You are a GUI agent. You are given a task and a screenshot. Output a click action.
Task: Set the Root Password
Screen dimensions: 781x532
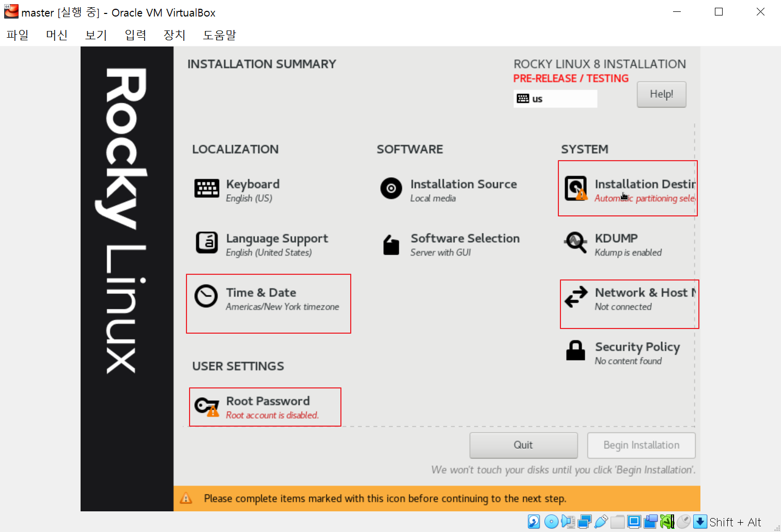click(257, 407)
